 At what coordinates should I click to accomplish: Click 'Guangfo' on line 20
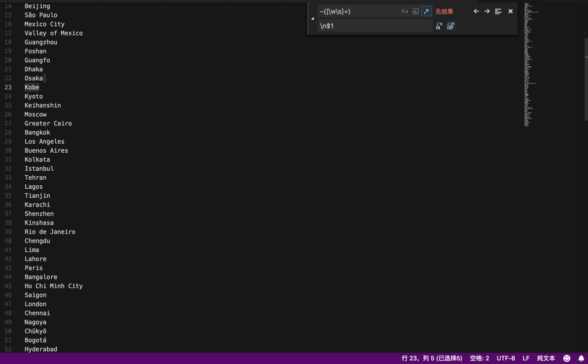coord(37,60)
